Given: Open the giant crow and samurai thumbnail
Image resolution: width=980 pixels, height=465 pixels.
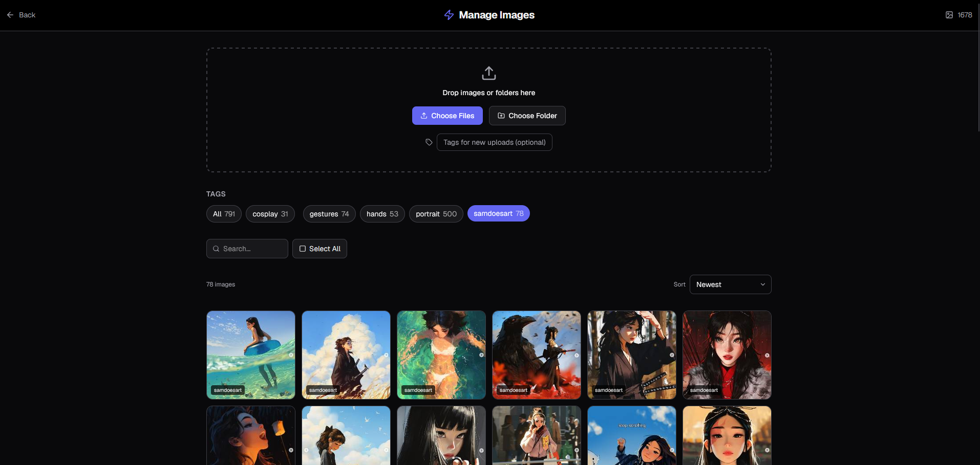Looking at the screenshot, I should [x=537, y=355].
